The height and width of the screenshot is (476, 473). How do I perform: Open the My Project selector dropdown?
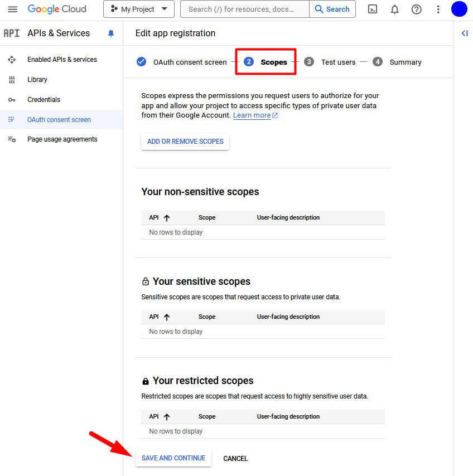(x=139, y=9)
